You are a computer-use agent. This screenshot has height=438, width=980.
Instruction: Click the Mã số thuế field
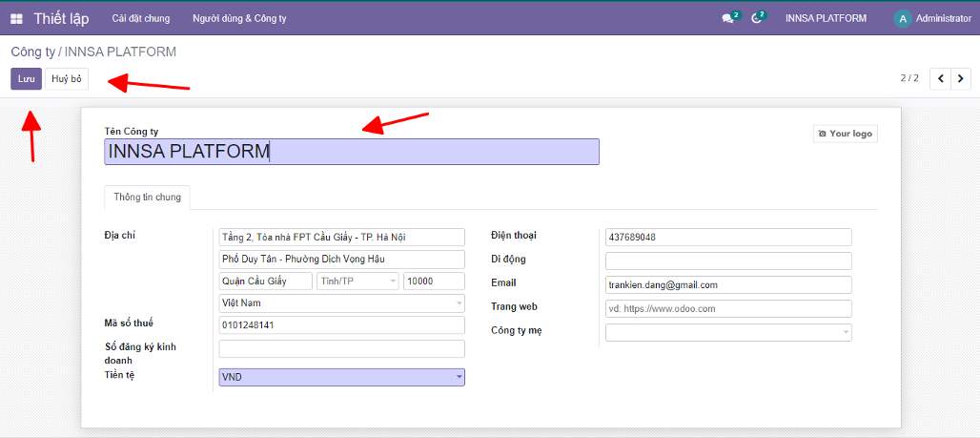(341, 325)
